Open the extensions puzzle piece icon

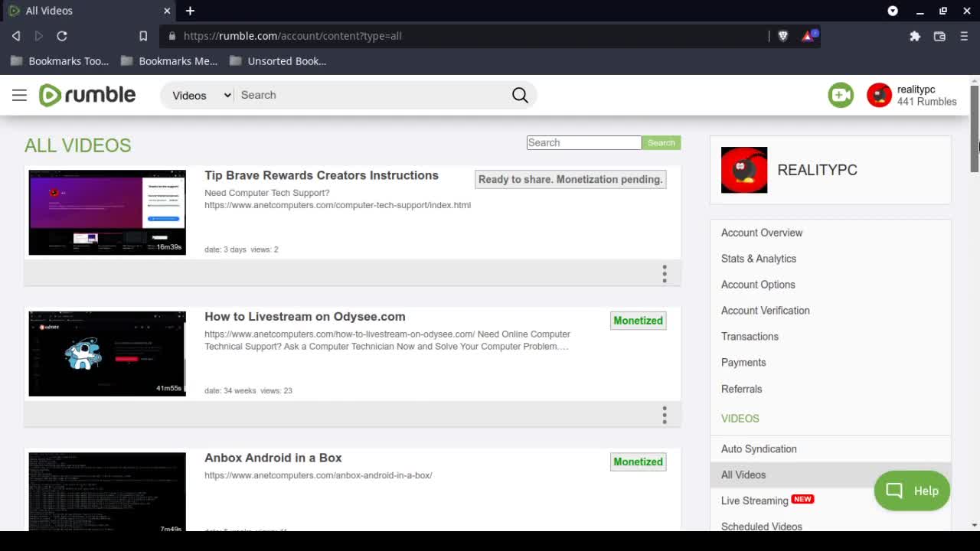915,36
